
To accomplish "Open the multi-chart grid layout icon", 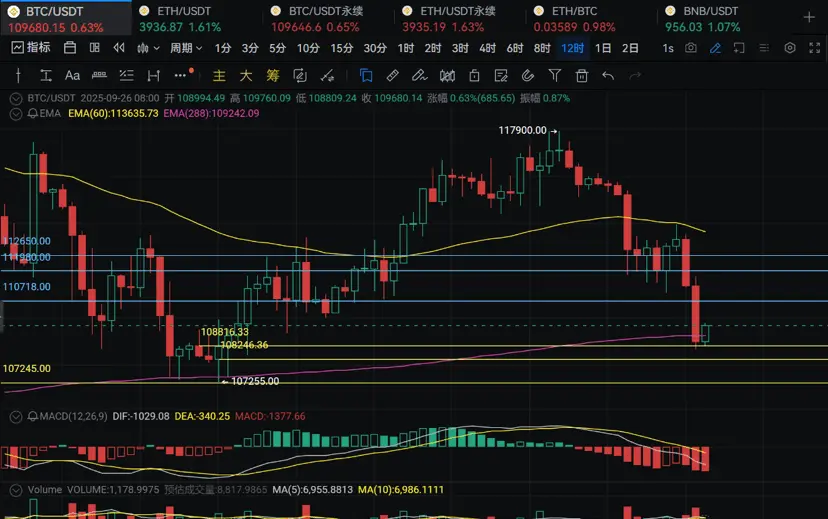I will (x=95, y=48).
